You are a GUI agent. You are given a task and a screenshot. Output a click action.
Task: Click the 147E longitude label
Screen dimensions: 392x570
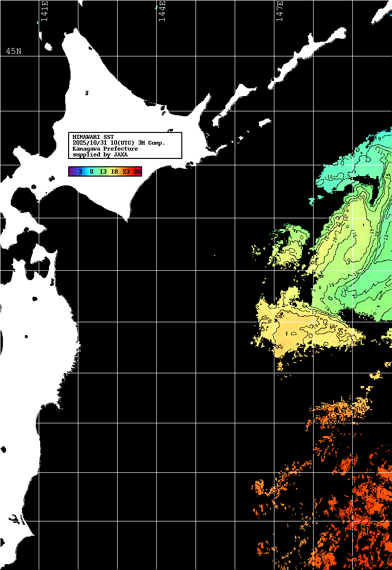[x=280, y=11]
